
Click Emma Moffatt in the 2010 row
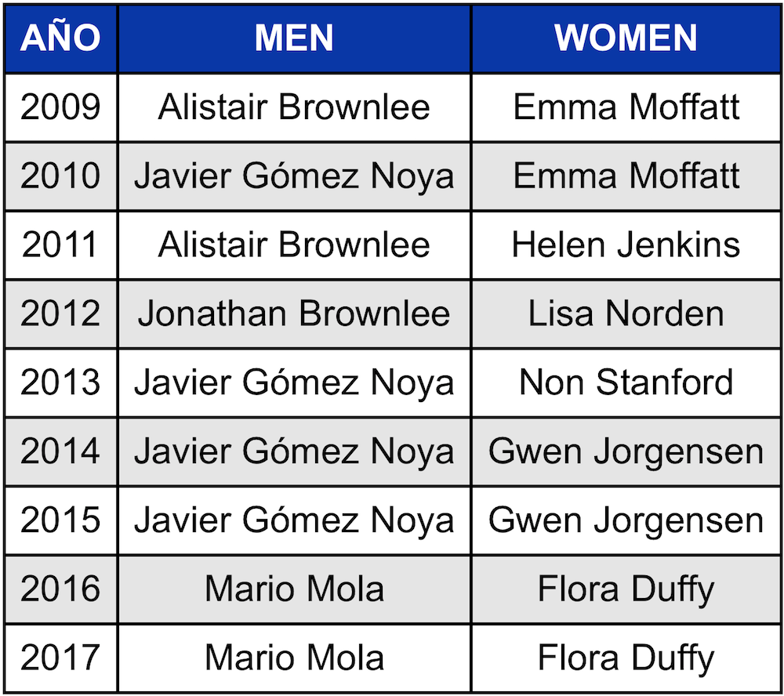pos(626,176)
